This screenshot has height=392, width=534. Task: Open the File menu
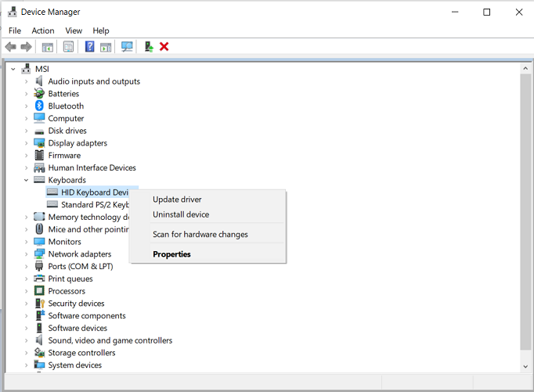[15, 31]
